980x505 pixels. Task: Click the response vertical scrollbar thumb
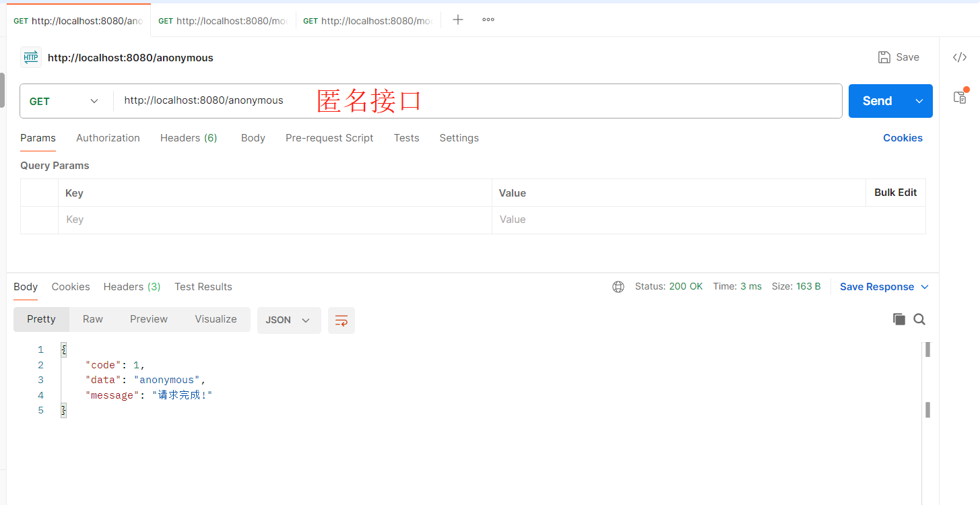[927, 349]
